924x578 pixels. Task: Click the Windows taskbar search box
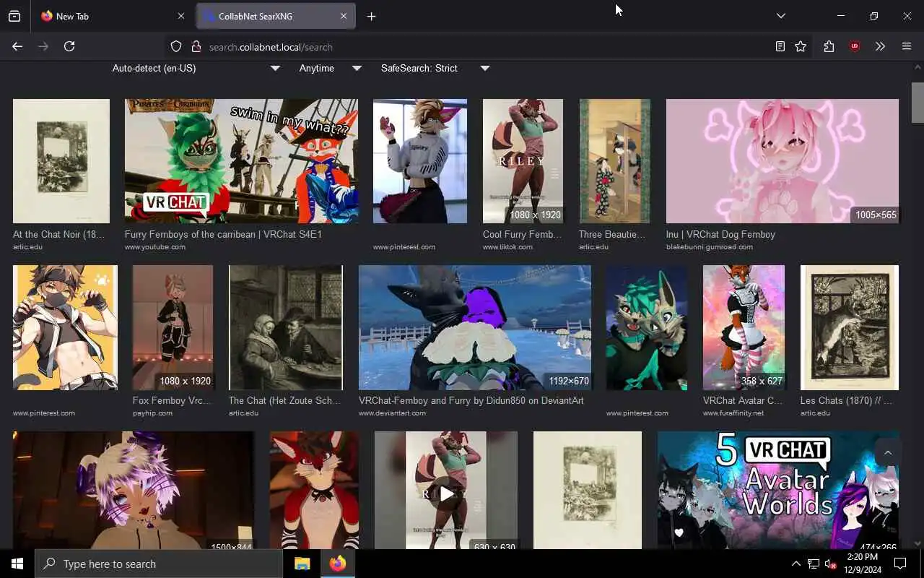coord(159,564)
